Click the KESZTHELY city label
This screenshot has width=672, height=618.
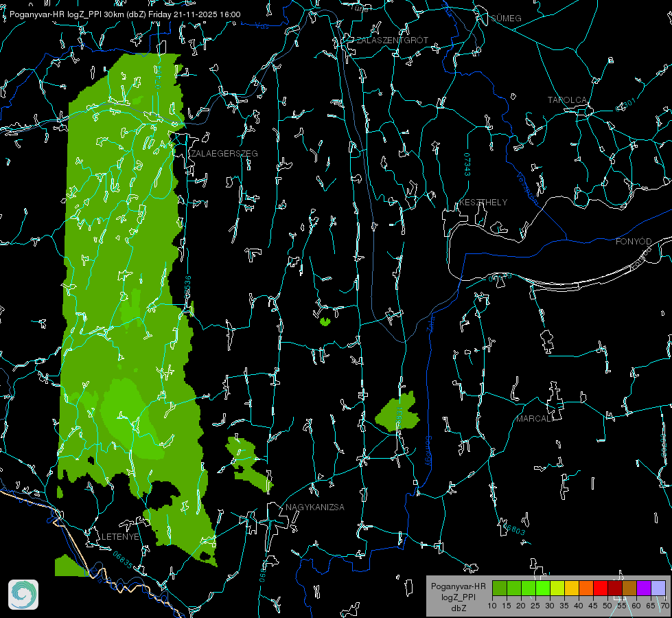pyautogui.click(x=483, y=203)
